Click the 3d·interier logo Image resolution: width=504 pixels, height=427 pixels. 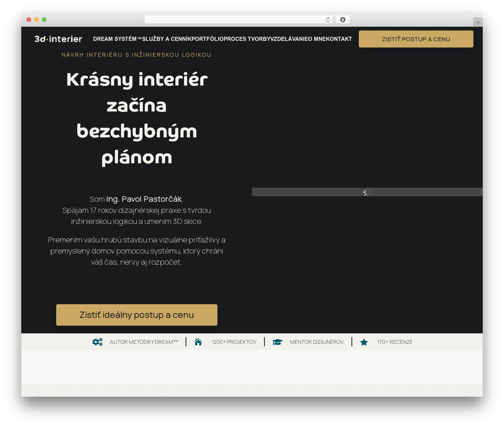click(x=58, y=39)
